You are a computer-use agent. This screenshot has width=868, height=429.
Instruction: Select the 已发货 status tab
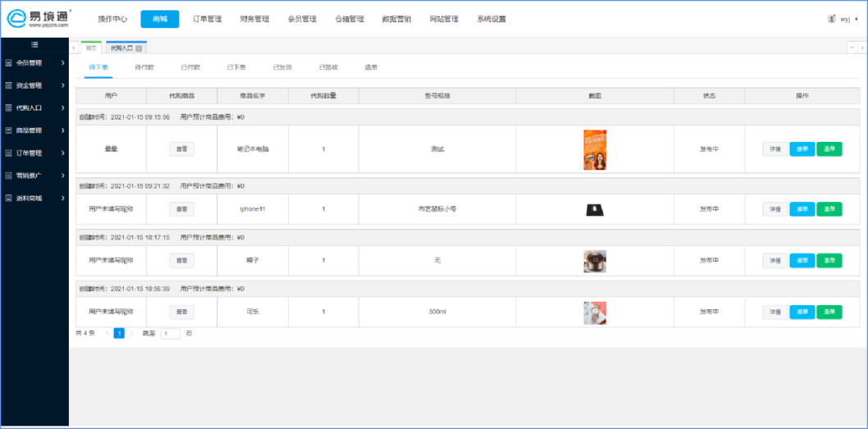[282, 67]
